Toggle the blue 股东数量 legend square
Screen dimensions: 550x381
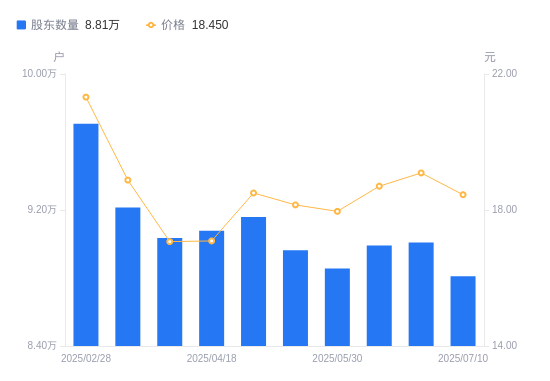coord(21,25)
